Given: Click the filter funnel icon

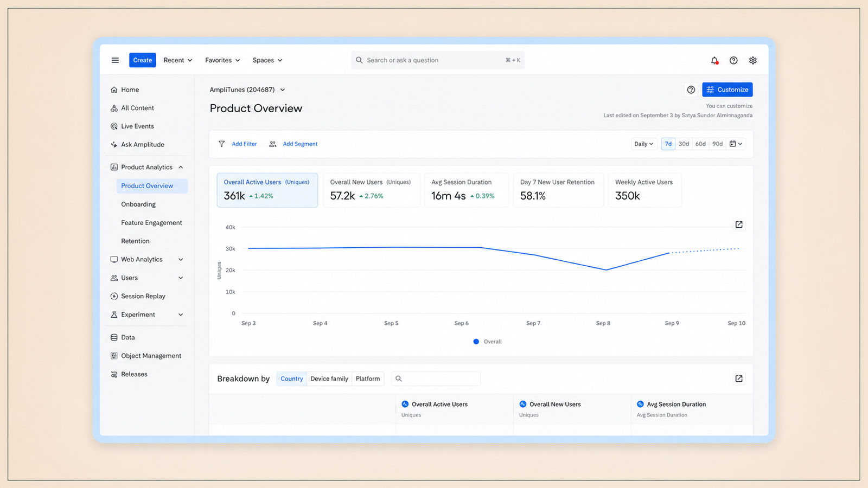Looking at the screenshot, I should point(221,144).
